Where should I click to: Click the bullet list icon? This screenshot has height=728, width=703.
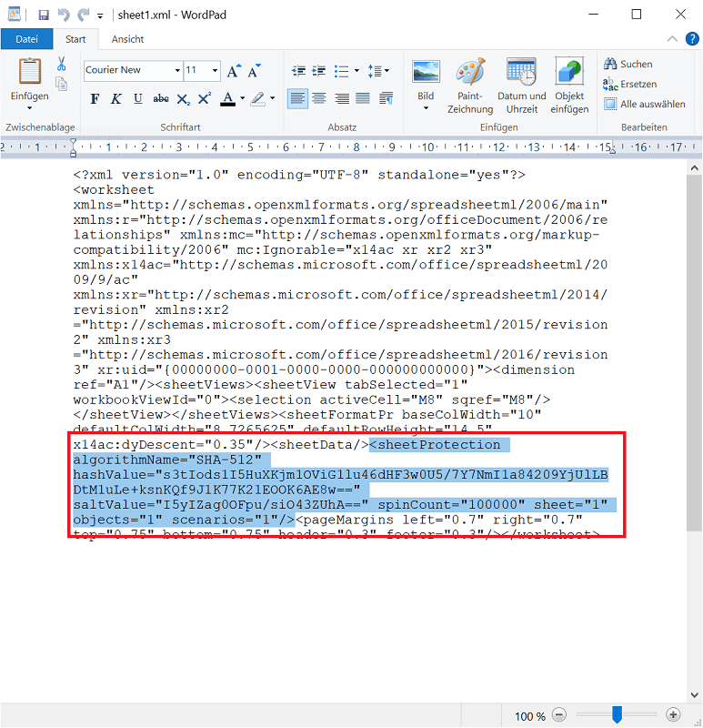pyautogui.click(x=341, y=71)
